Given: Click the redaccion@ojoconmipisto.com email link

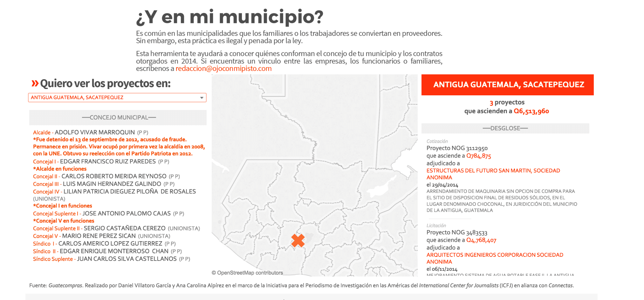Looking at the screenshot, I should pos(223,69).
